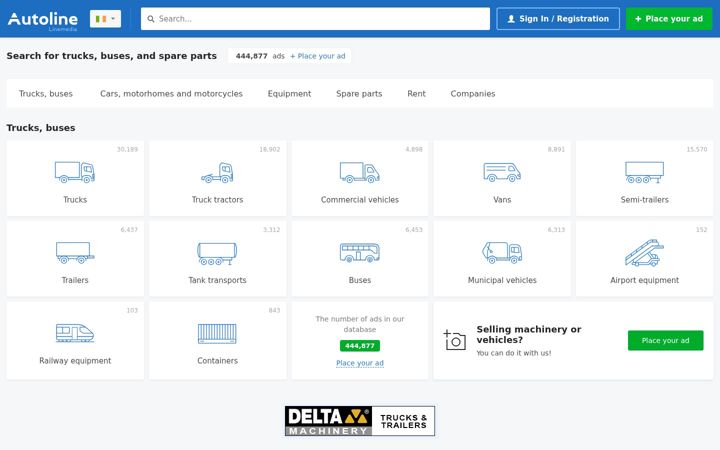Select the Containers category icon
This screenshot has height=450, width=720.
tap(217, 333)
